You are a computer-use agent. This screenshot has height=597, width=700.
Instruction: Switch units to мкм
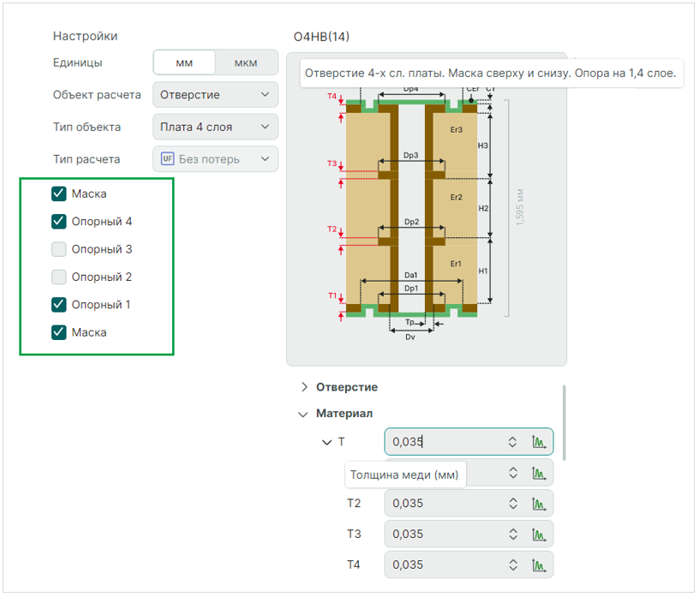point(246,63)
